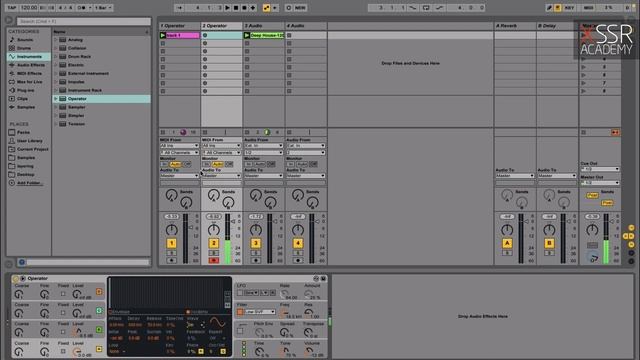The height and width of the screenshot is (360, 640).
Task: Click the transport Play button
Action: [227, 8]
